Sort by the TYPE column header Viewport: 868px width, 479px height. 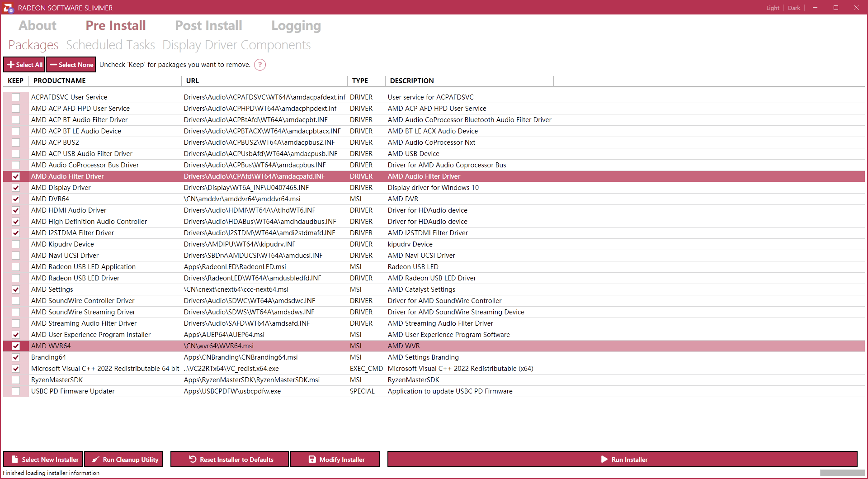coord(366,81)
